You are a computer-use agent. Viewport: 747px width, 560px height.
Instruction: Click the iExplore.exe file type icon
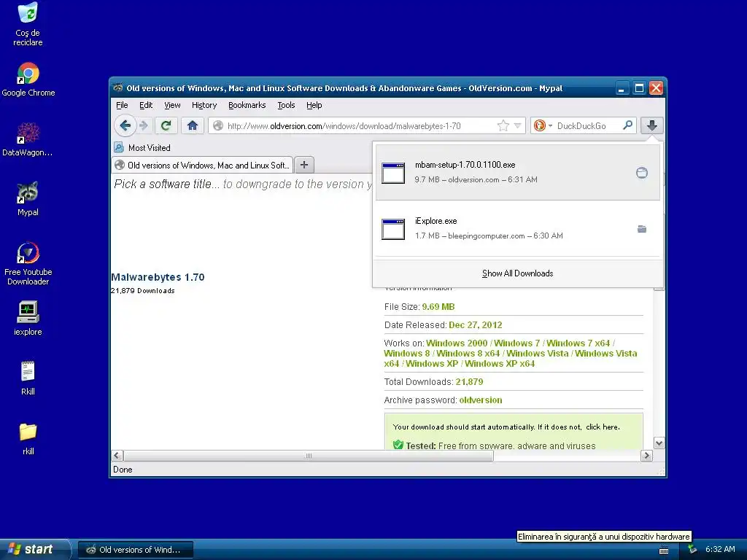[393, 229]
